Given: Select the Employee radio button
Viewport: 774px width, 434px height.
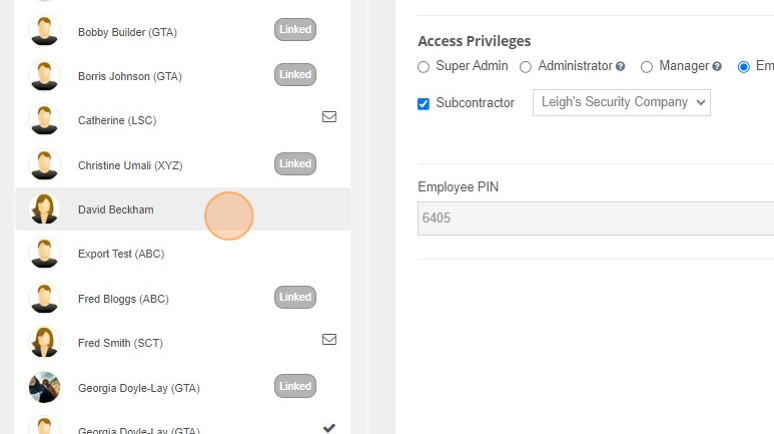Looking at the screenshot, I should pyautogui.click(x=744, y=67).
